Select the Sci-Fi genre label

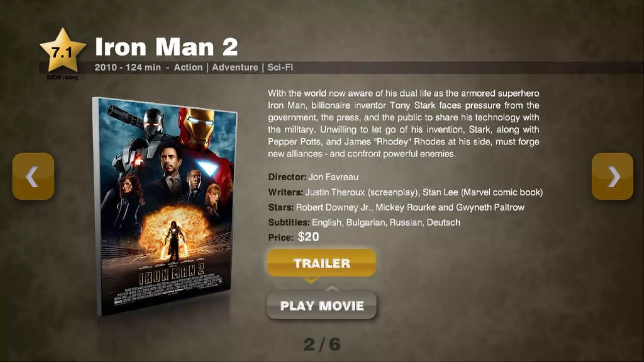[280, 67]
